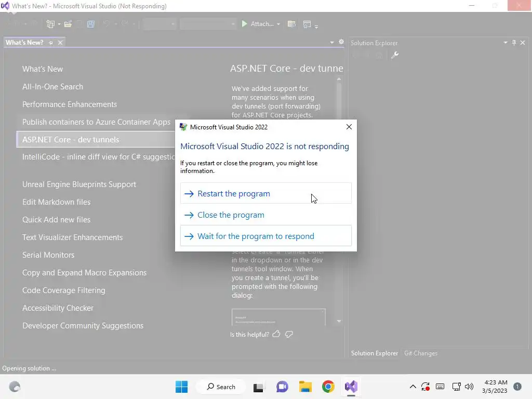Open IntelliCode inline diff view topic

tap(98, 157)
